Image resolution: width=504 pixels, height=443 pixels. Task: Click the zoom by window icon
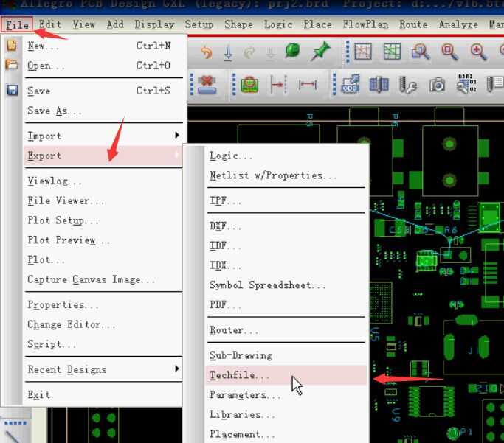click(x=421, y=52)
